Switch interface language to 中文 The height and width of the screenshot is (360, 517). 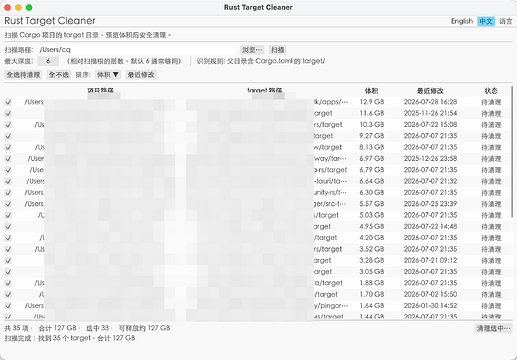[x=486, y=21]
